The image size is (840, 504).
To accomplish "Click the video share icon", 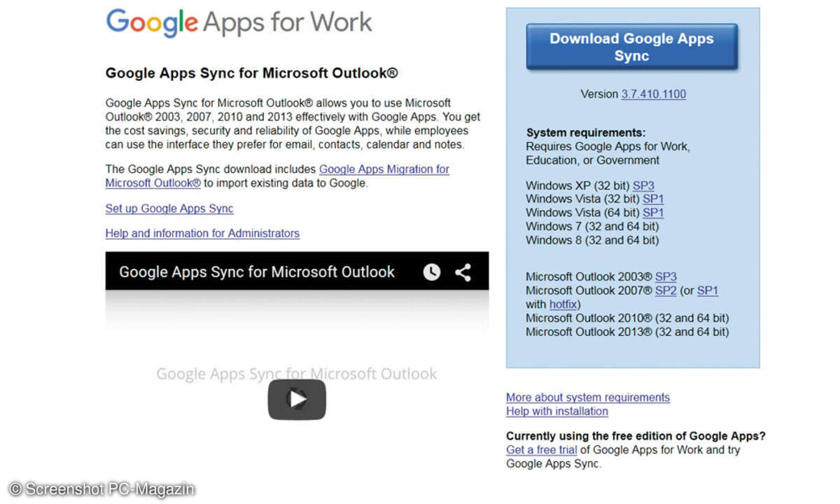I will coord(463,272).
